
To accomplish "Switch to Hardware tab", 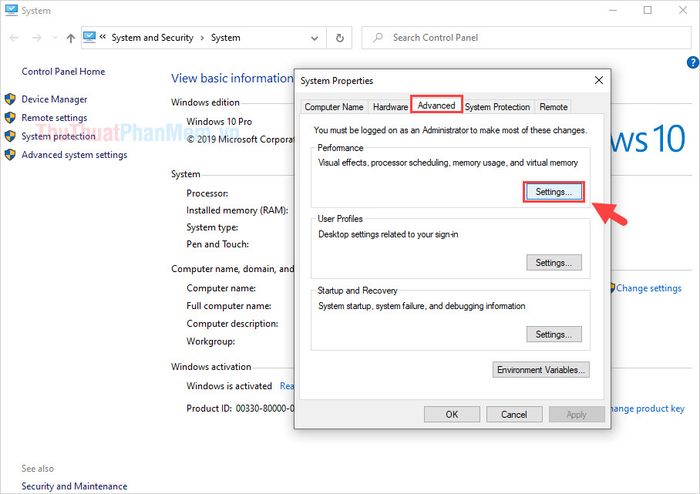I will point(390,107).
